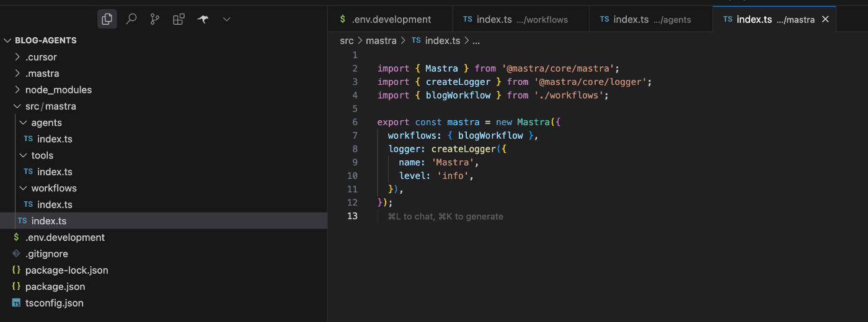Switch to the .env.development tab
This screenshot has width=868, height=322.
click(391, 19)
